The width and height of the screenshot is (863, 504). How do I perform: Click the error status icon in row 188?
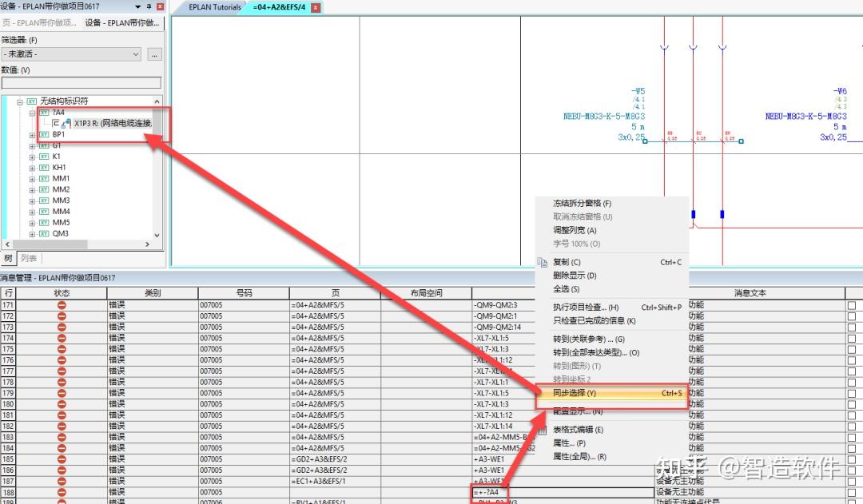[x=62, y=492]
